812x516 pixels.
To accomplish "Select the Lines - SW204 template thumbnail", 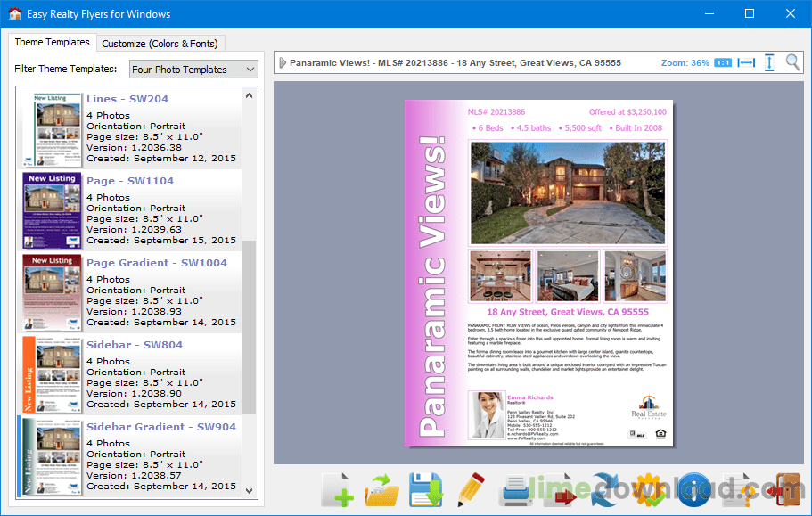I will 52,129.
